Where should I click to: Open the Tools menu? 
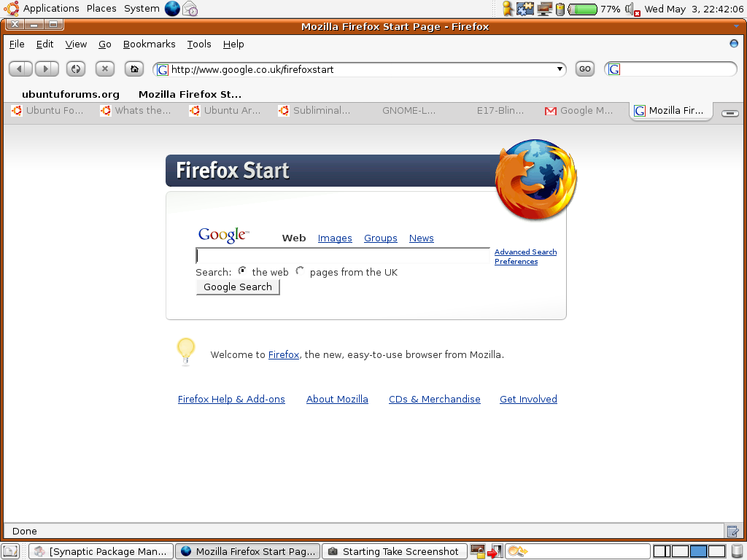point(198,44)
